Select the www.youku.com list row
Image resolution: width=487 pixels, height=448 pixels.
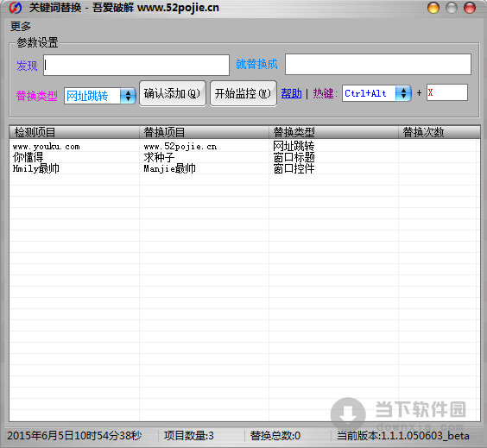[244, 146]
